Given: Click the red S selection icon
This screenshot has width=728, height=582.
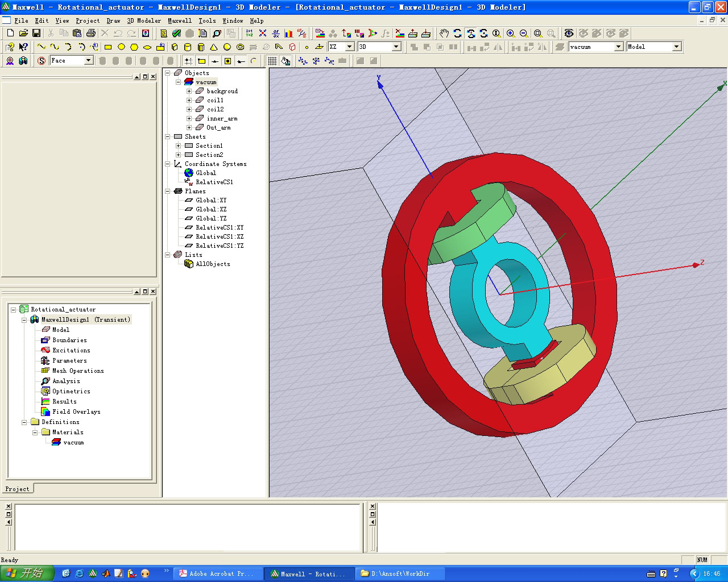Looking at the screenshot, I should (42, 61).
